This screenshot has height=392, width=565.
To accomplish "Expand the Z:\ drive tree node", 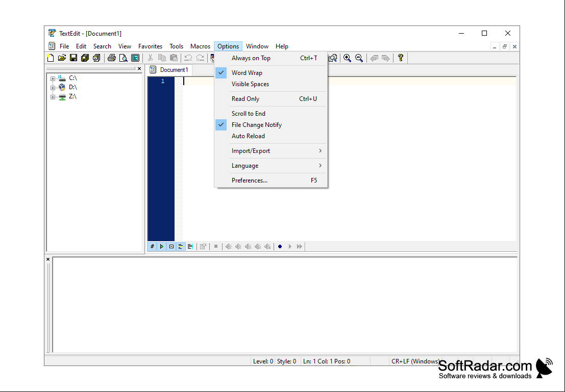I will click(53, 97).
